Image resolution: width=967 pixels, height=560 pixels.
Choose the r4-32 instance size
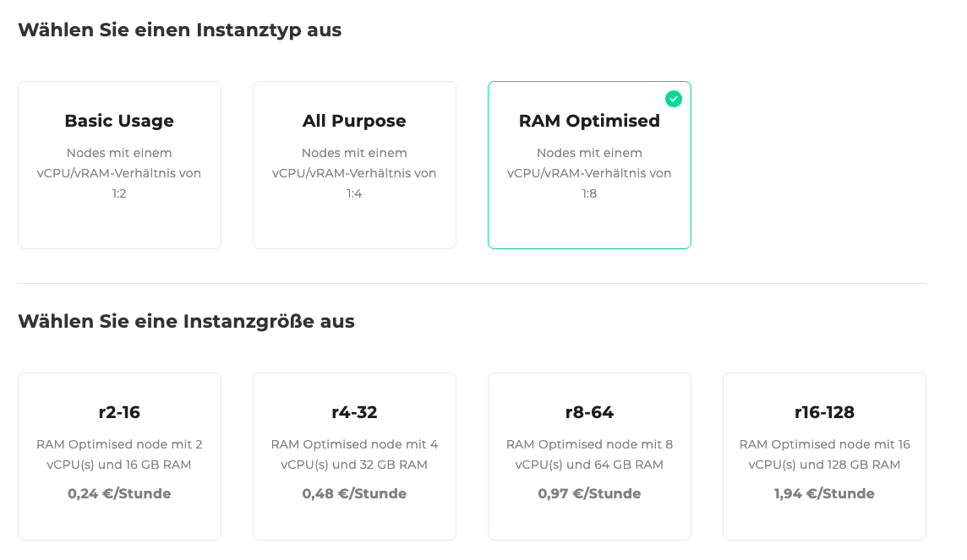coord(354,456)
